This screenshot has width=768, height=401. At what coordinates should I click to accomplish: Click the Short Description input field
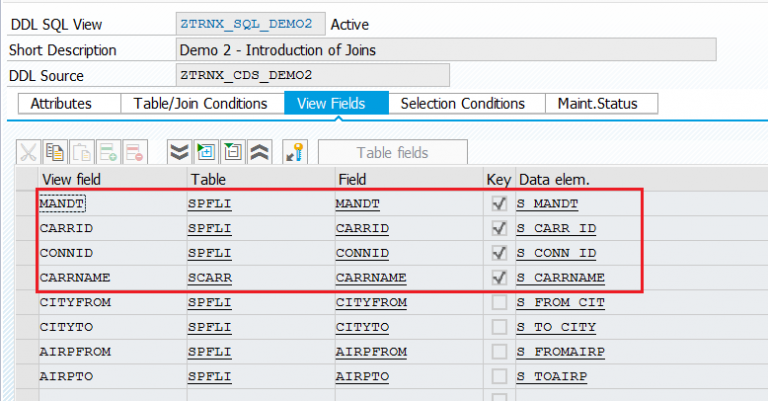tap(445, 50)
